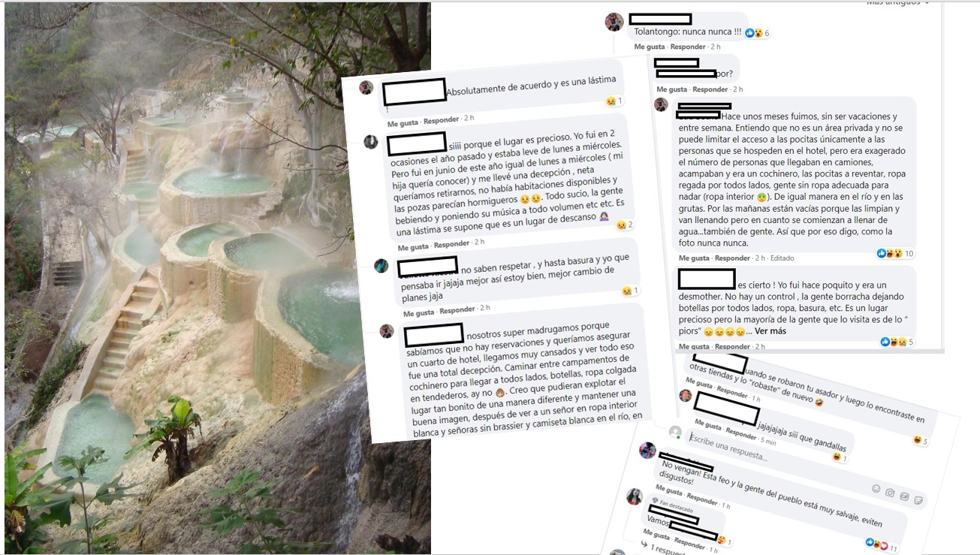Click the sad reaction on 'no saben respetar' comment
Screen dimensions: 980x555
click(x=626, y=291)
